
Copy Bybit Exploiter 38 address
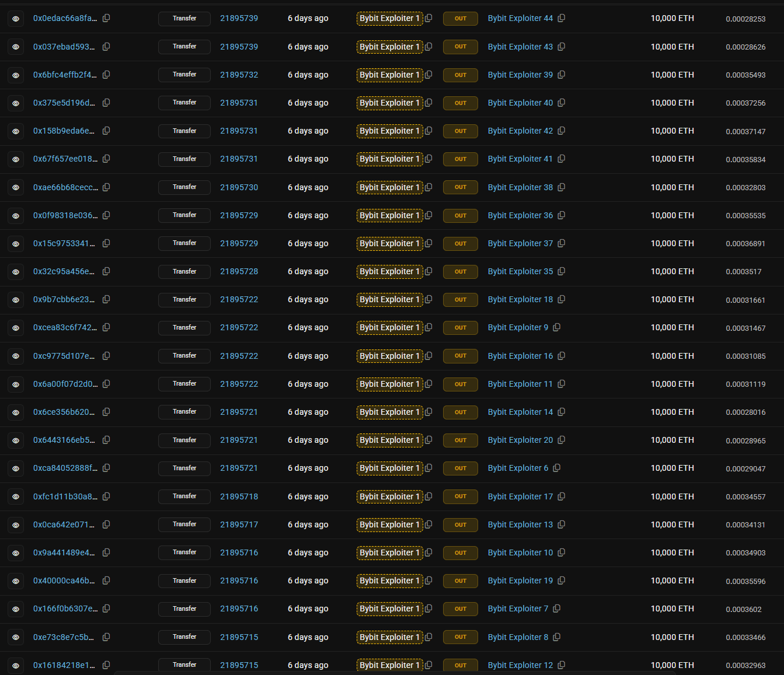click(562, 187)
